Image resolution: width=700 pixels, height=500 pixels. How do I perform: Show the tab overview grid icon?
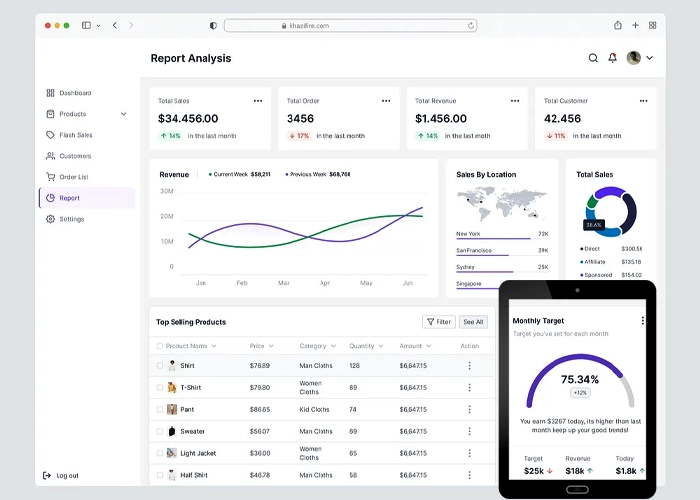point(653,25)
